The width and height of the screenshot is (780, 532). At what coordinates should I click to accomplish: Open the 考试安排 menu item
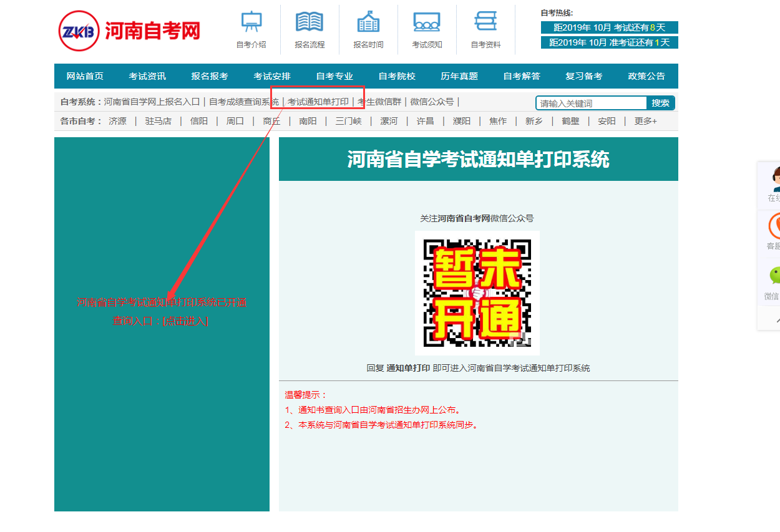click(x=272, y=76)
